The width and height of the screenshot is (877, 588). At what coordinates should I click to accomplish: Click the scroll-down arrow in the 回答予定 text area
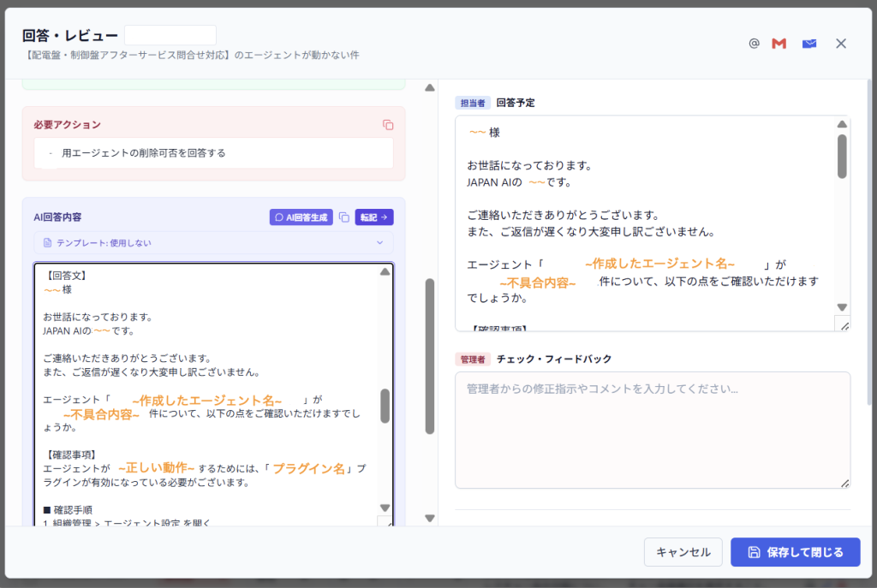click(x=842, y=307)
